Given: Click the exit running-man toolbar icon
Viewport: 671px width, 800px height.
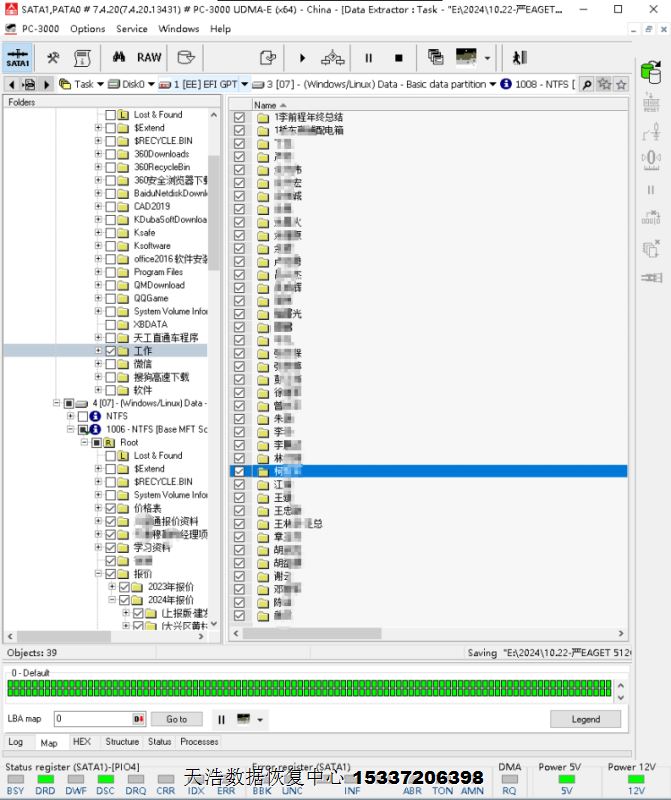Looking at the screenshot, I should (519, 58).
